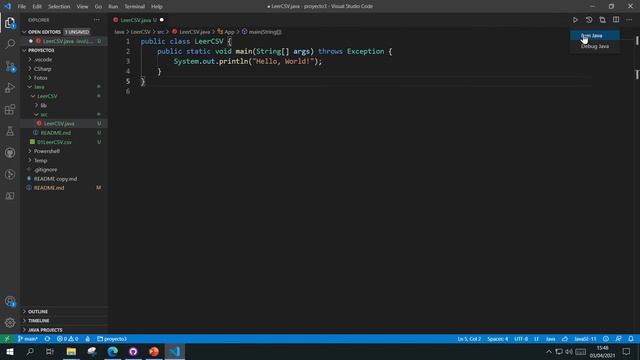The height and width of the screenshot is (360, 640).
Task: Click the UTF-8 encoding indicator
Action: [521, 339]
